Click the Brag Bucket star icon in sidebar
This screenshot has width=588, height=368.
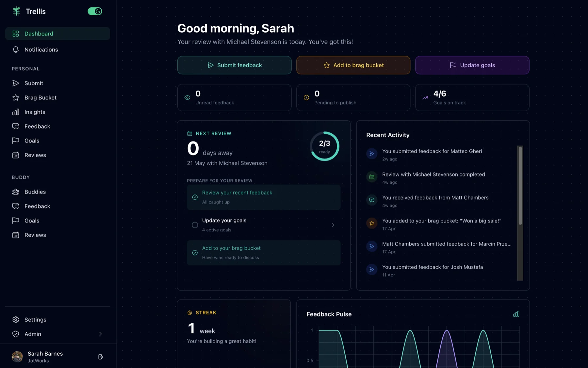[x=16, y=98]
